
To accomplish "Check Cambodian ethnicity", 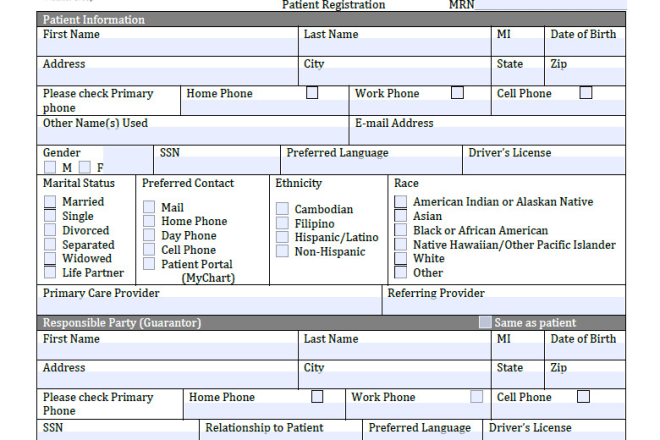I will click(282, 208).
